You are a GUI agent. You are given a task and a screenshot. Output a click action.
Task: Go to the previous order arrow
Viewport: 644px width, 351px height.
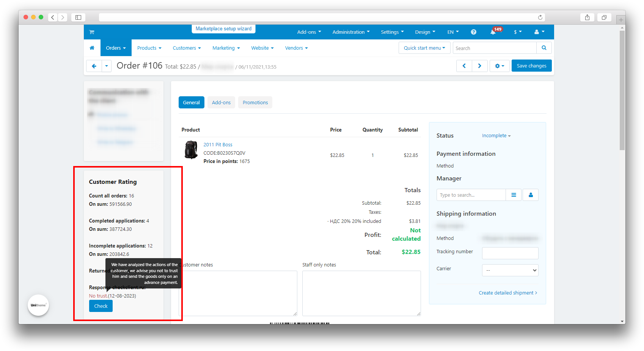tap(464, 66)
